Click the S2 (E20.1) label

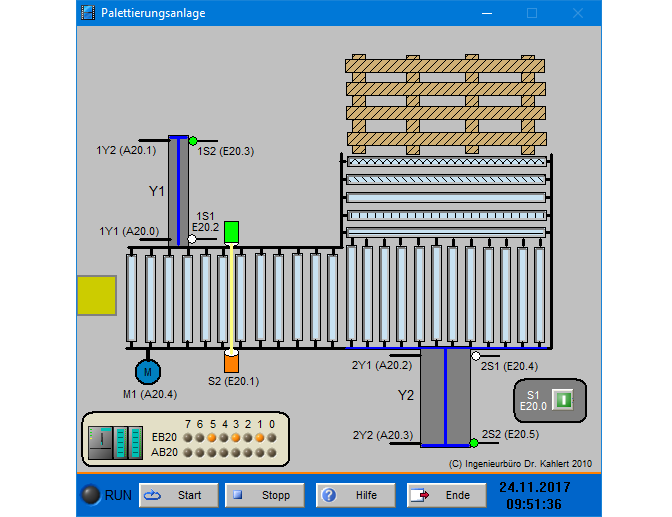234,381
